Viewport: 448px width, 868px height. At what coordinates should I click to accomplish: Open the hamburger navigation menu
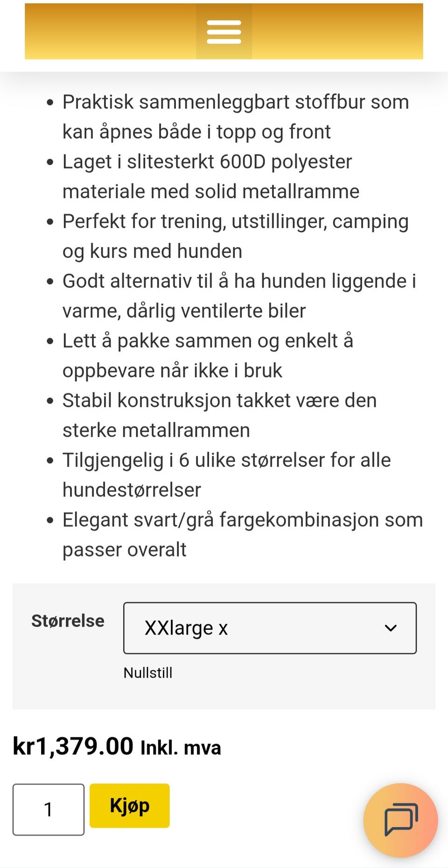tap(224, 32)
